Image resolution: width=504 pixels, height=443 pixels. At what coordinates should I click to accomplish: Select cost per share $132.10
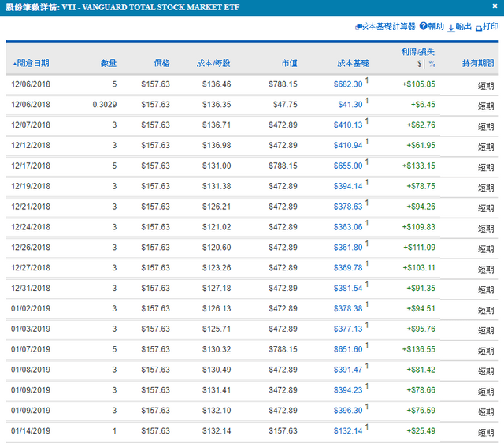pyautogui.click(x=217, y=411)
